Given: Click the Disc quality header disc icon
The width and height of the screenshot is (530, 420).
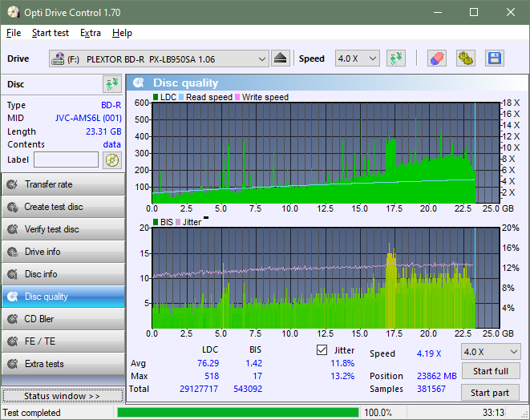Looking at the screenshot, I should (x=139, y=83).
